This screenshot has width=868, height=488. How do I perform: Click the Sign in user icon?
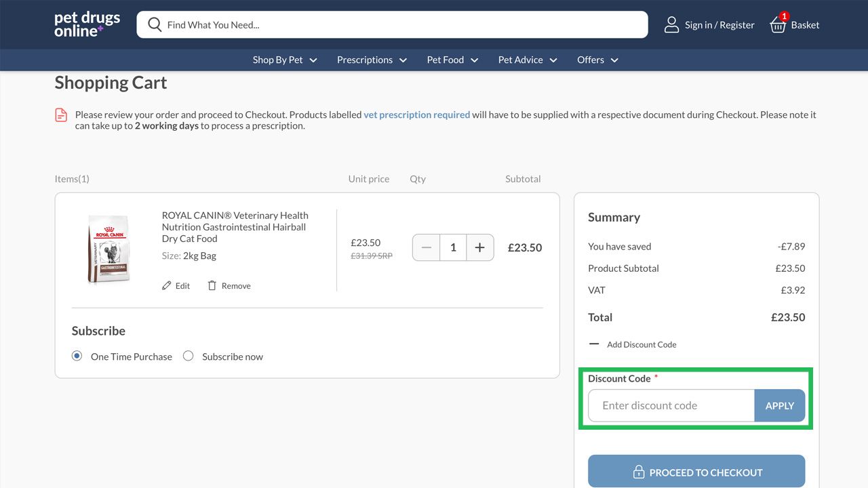(x=671, y=25)
